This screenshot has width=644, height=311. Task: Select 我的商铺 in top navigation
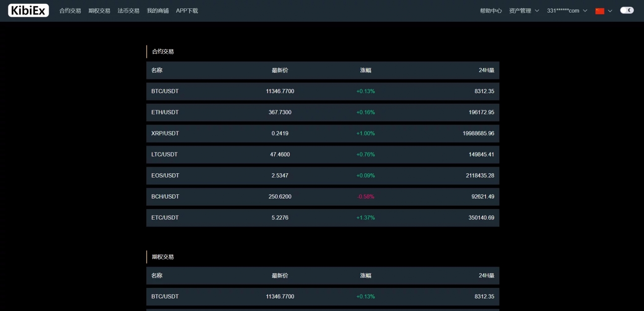158,11
